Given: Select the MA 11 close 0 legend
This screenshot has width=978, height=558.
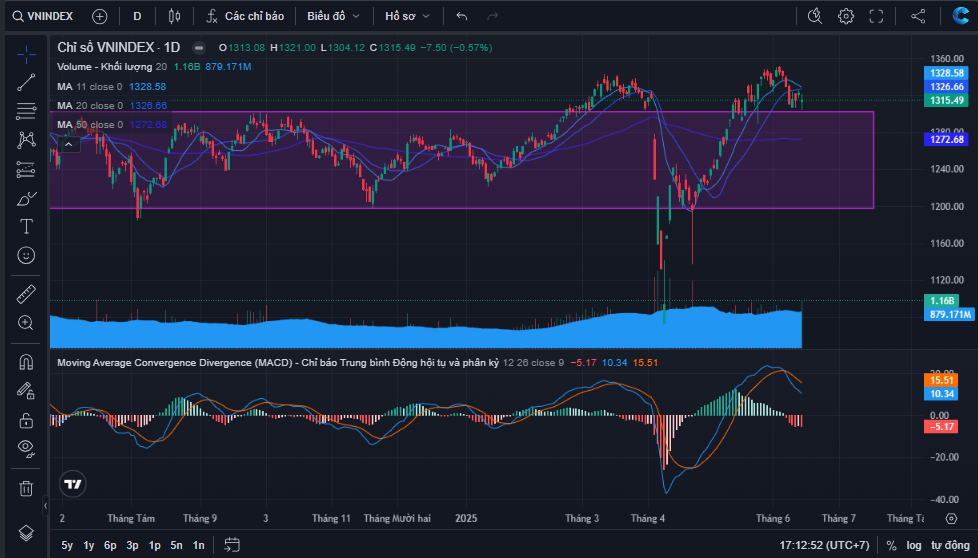Looking at the screenshot, I should [x=90, y=87].
